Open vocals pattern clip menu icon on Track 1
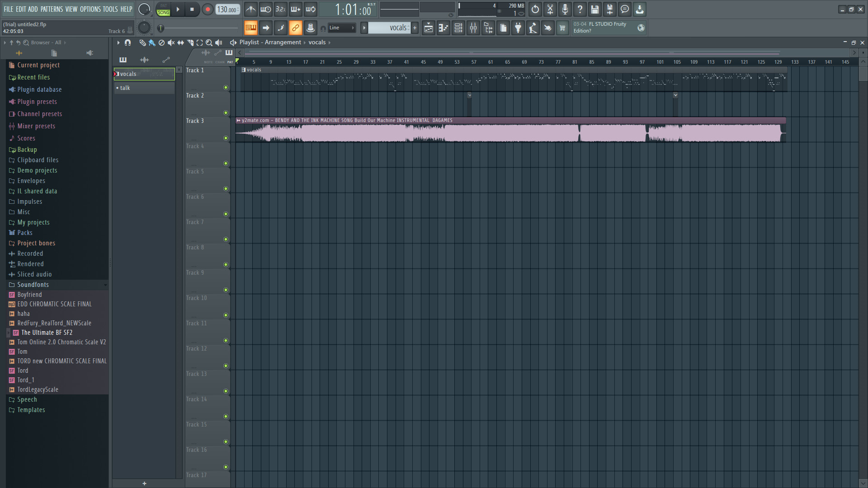The image size is (868, 488). 244,70
